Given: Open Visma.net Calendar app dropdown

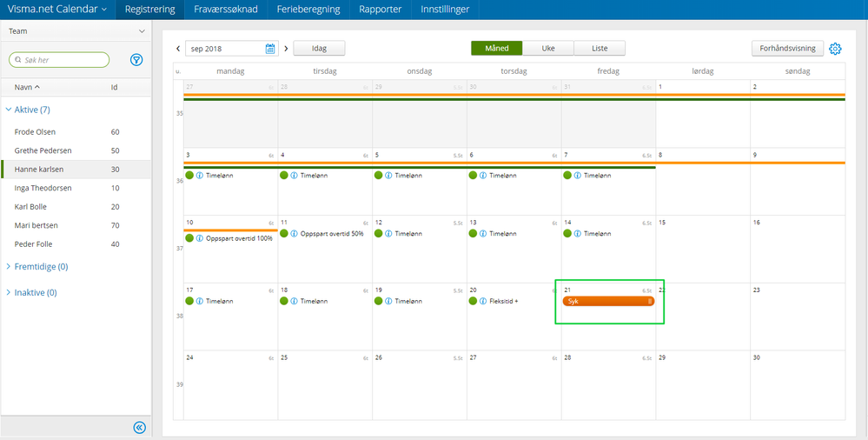Looking at the screenshot, I should tap(57, 10).
